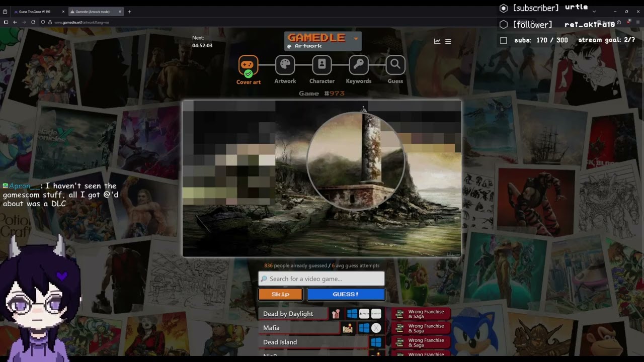644x362 pixels.
Task: Close the Gamedle (Artwork mode) tab
Action: click(x=120, y=12)
